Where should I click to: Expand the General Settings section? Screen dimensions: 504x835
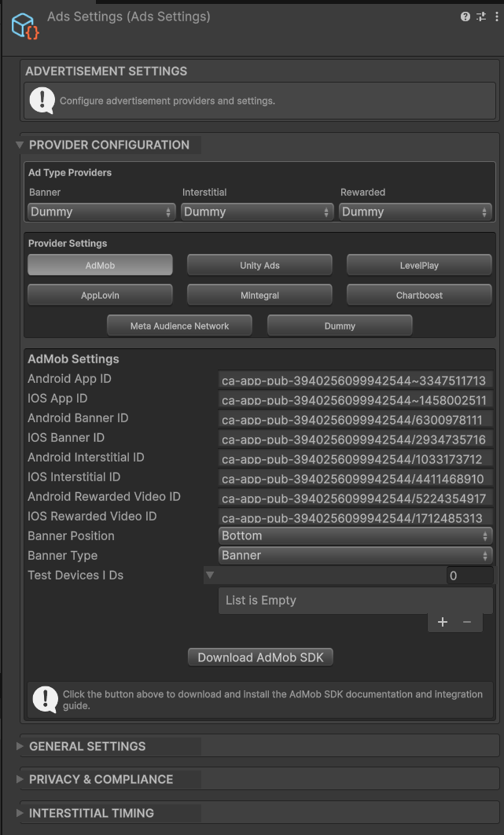click(x=20, y=746)
